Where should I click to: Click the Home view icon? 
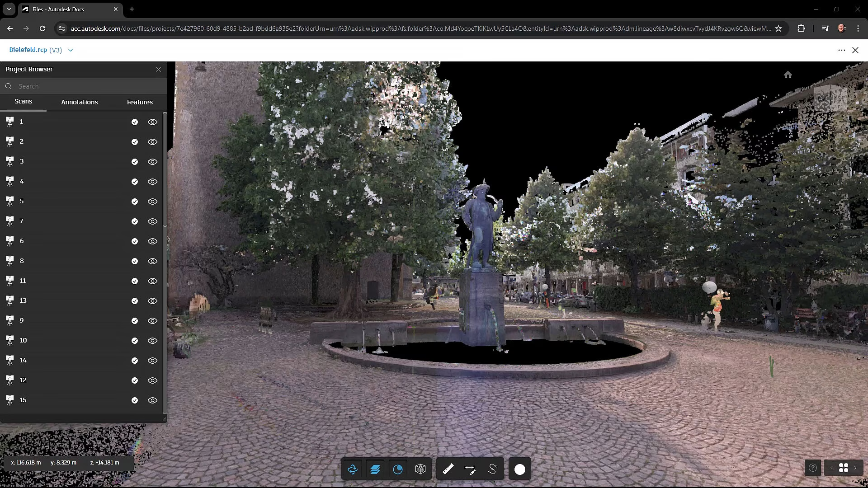[788, 75]
